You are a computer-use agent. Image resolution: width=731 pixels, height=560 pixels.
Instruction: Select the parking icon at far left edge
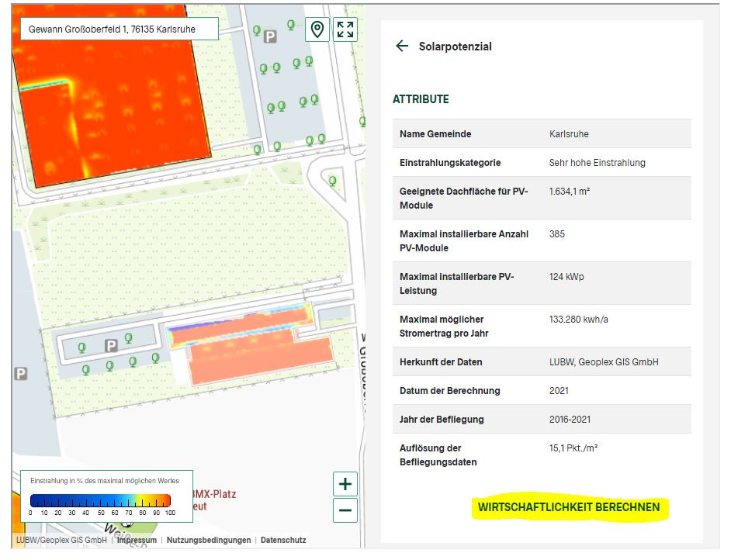21,374
